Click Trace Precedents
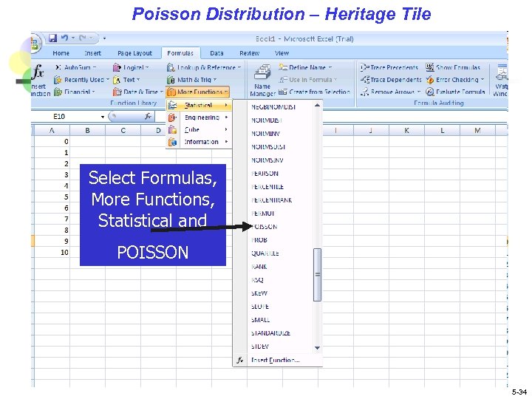Screen dimensions: 532x399 [x=389, y=67]
